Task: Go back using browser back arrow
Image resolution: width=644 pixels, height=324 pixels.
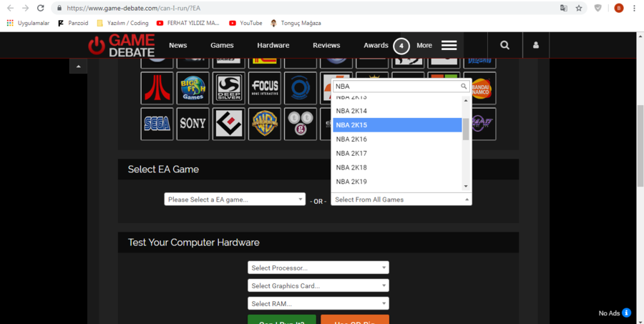Action: [10, 8]
